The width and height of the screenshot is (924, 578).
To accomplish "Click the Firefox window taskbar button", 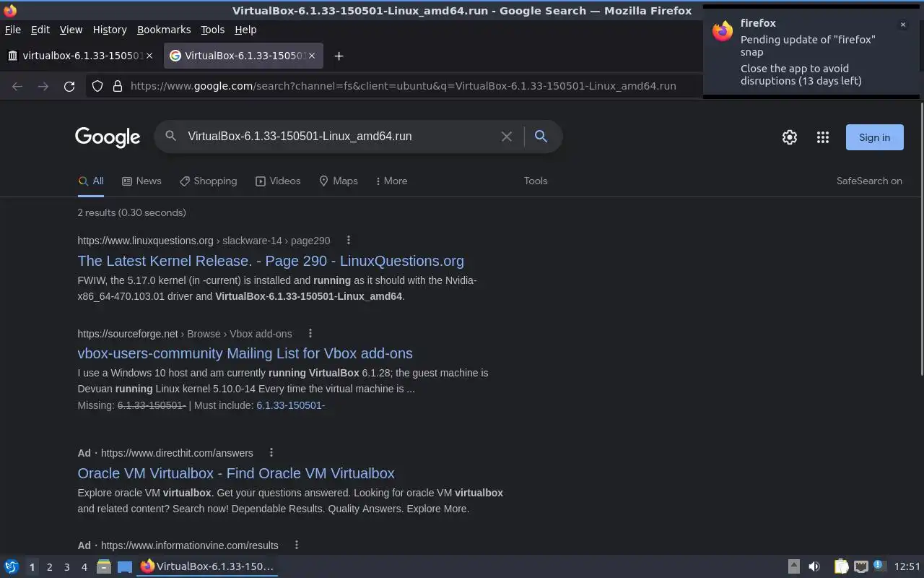I will [207, 566].
